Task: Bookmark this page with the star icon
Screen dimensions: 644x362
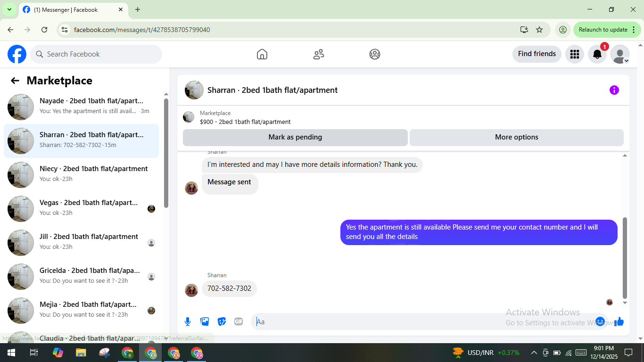Action: tap(539, 30)
